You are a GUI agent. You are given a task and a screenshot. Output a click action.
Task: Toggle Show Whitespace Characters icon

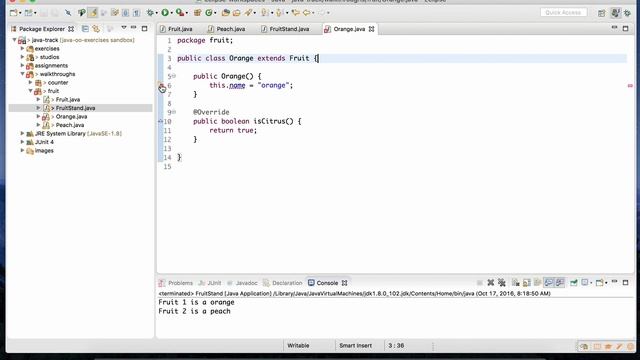tap(136, 13)
